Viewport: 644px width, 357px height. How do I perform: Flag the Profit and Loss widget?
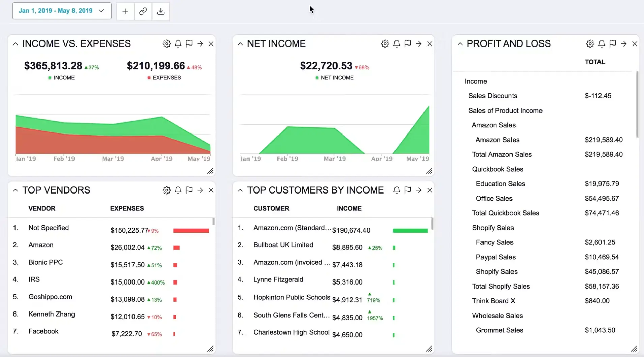point(613,44)
